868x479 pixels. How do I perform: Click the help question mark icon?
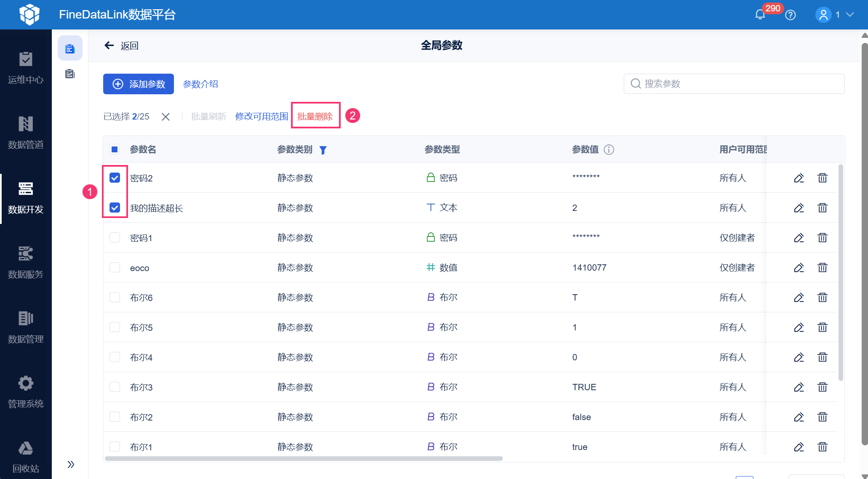[791, 15]
